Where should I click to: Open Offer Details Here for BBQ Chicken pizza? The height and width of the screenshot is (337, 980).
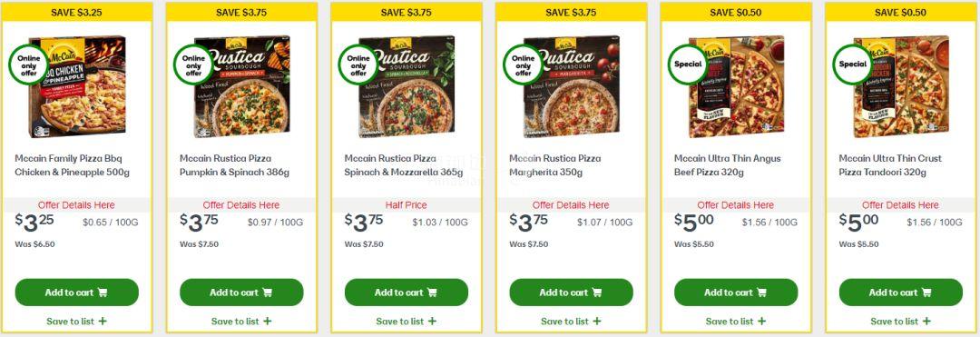76,205
